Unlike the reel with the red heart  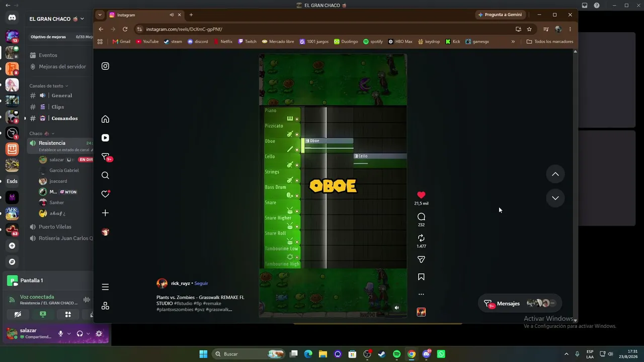click(421, 195)
